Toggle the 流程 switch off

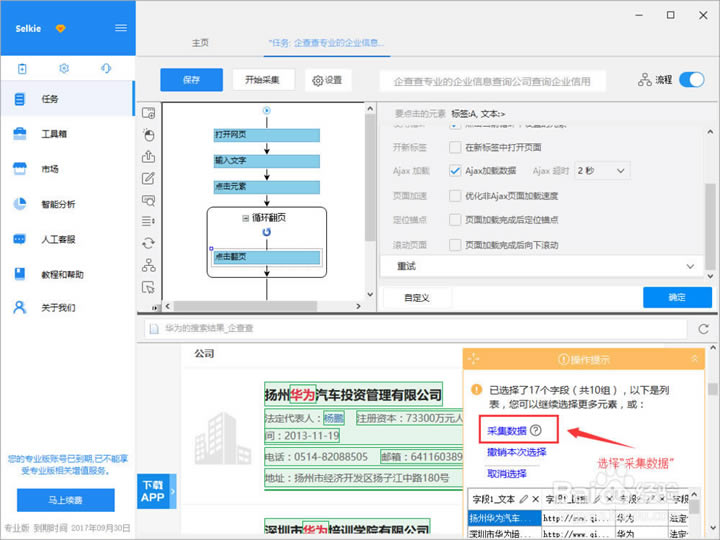tap(691, 80)
